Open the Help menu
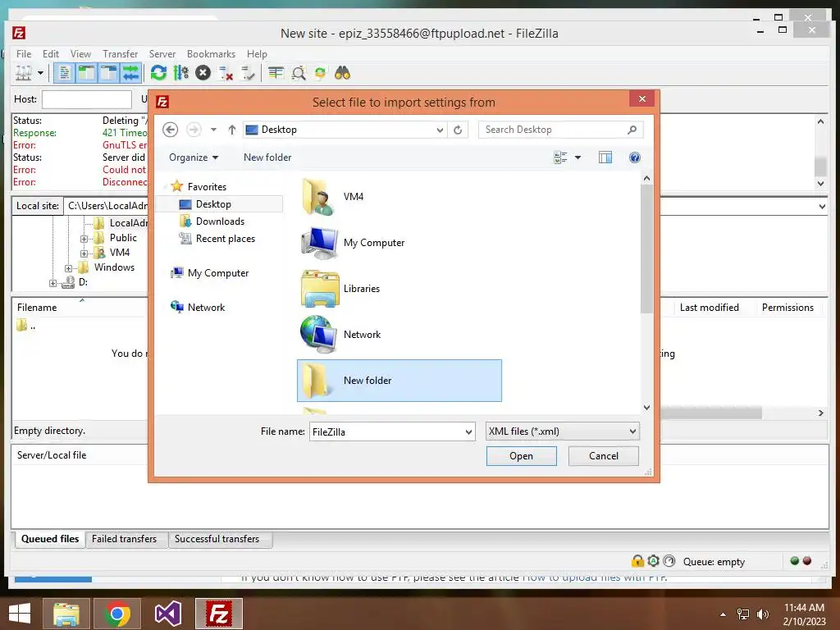 (x=257, y=54)
